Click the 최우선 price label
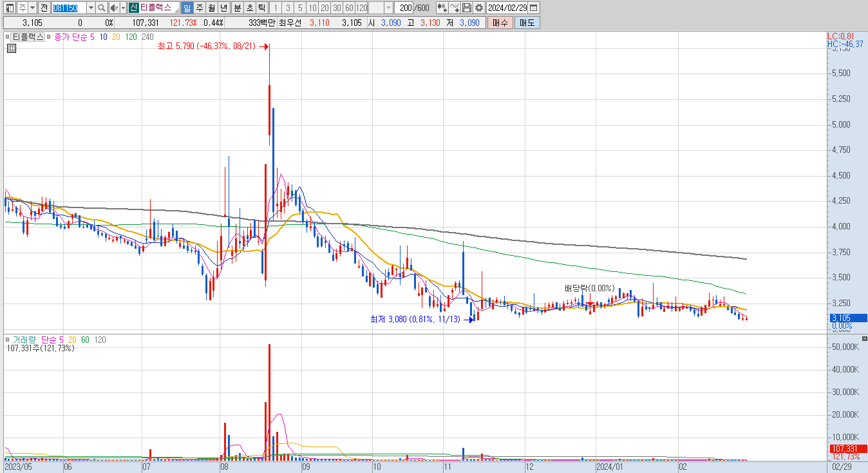 [x=290, y=23]
